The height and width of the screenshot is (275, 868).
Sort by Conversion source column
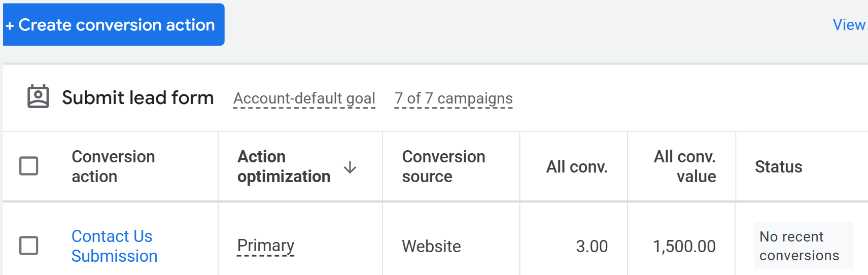(443, 166)
